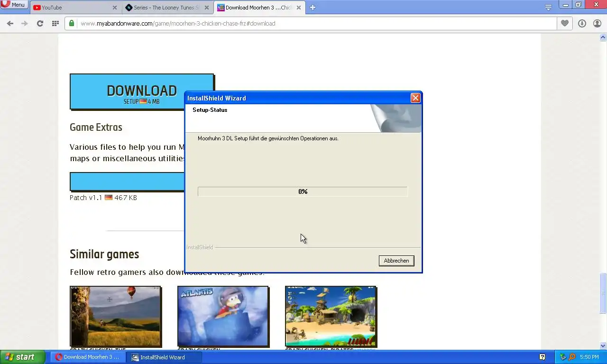This screenshot has width=607, height=364.
Task: Click the green padlock security icon
Action: click(x=72, y=23)
